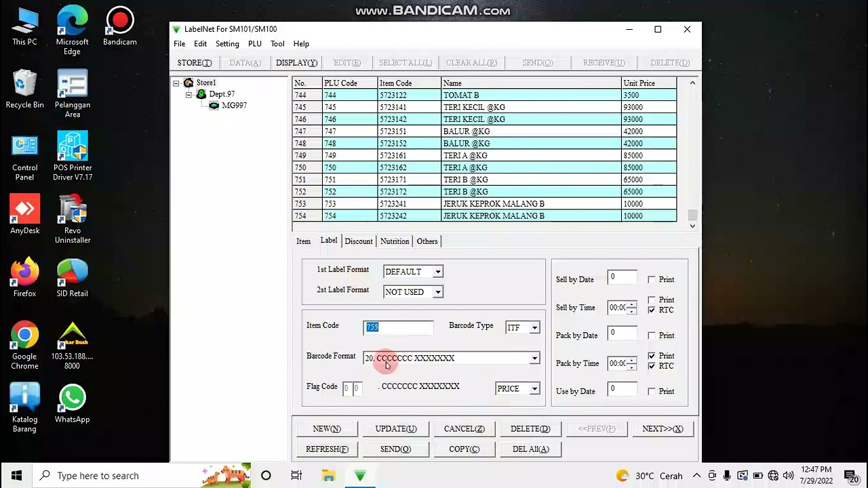Click the PLU table vertical scrollbar thumb

[x=692, y=216]
